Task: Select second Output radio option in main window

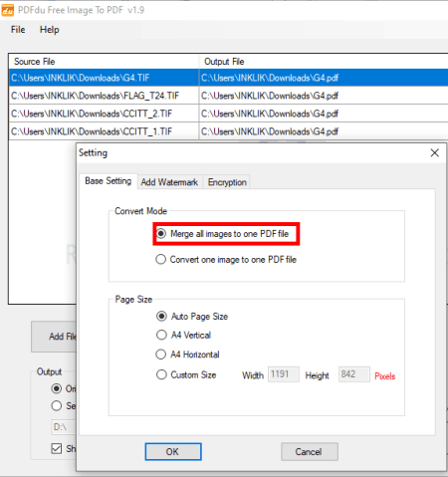Action: [x=57, y=405]
